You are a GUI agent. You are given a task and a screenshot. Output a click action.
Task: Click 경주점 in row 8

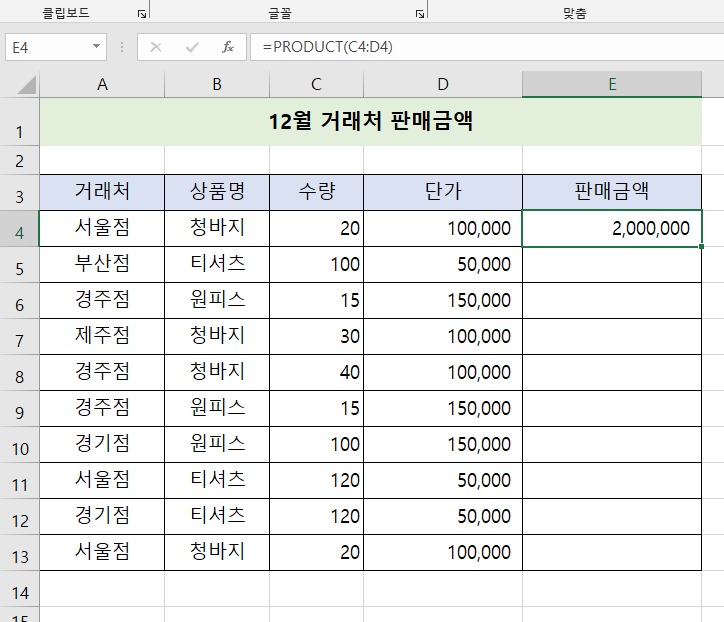pyautogui.click(x=102, y=373)
